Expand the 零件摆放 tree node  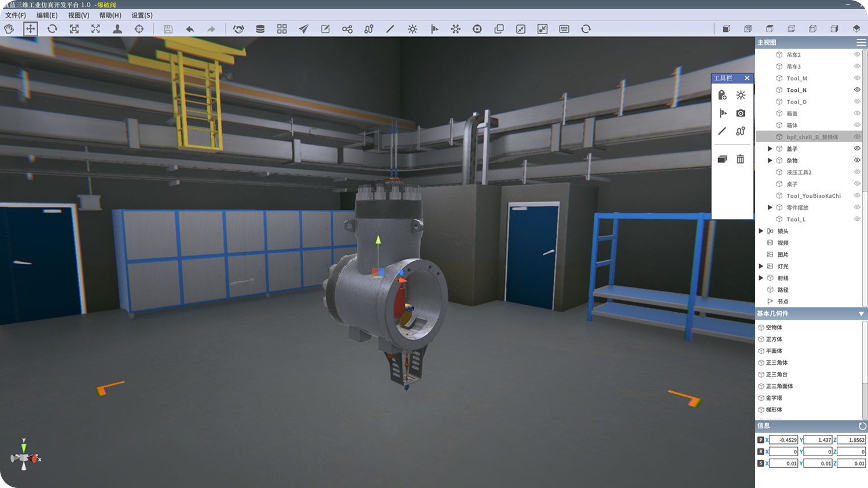[x=770, y=208]
